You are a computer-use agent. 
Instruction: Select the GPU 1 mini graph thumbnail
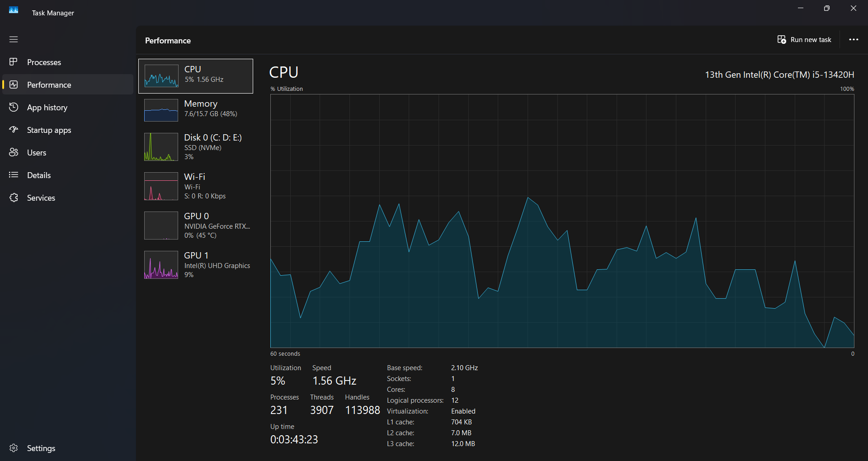click(161, 265)
